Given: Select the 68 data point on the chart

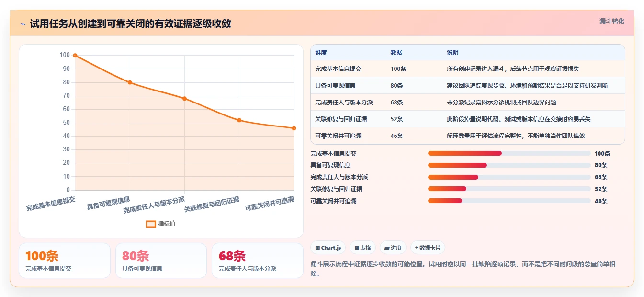Looking at the screenshot, I should [184, 99].
